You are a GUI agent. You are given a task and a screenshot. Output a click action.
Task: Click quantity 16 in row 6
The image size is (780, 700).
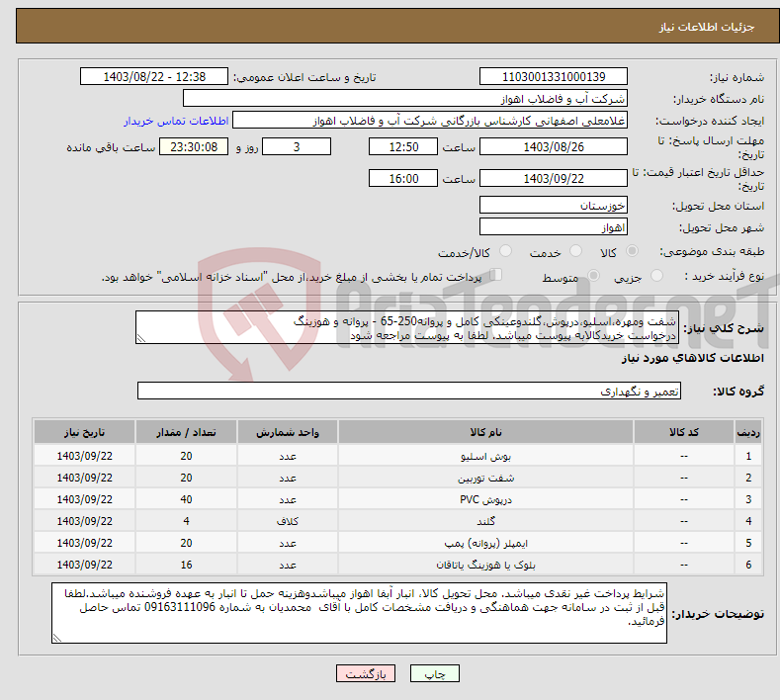click(186, 565)
